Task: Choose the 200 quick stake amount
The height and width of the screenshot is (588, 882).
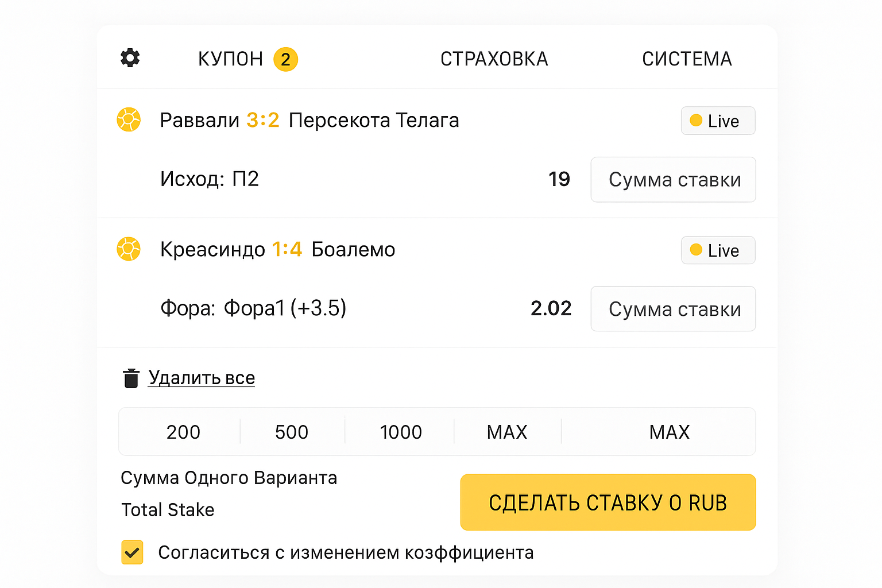Action: pyautogui.click(x=183, y=432)
